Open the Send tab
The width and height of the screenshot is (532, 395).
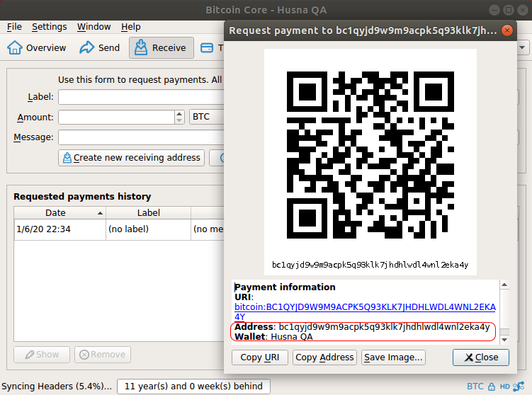(x=99, y=48)
